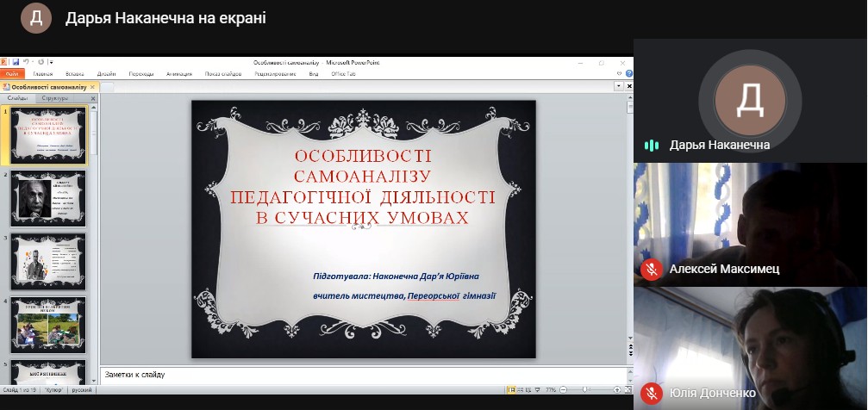The height and width of the screenshot is (410, 868).
Task: Close the Особливості самоаналізу document tab
Action: pos(94,87)
